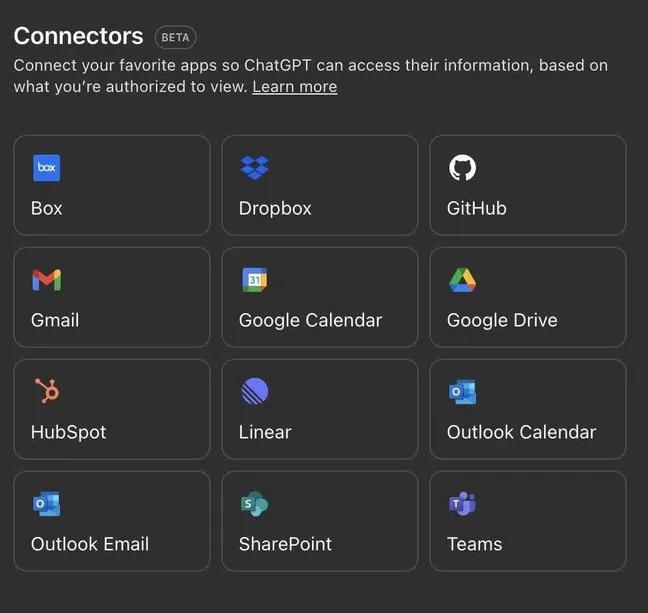The height and width of the screenshot is (613, 648).
Task: Select the Dropbox connector label
Action: pyautogui.click(x=275, y=208)
